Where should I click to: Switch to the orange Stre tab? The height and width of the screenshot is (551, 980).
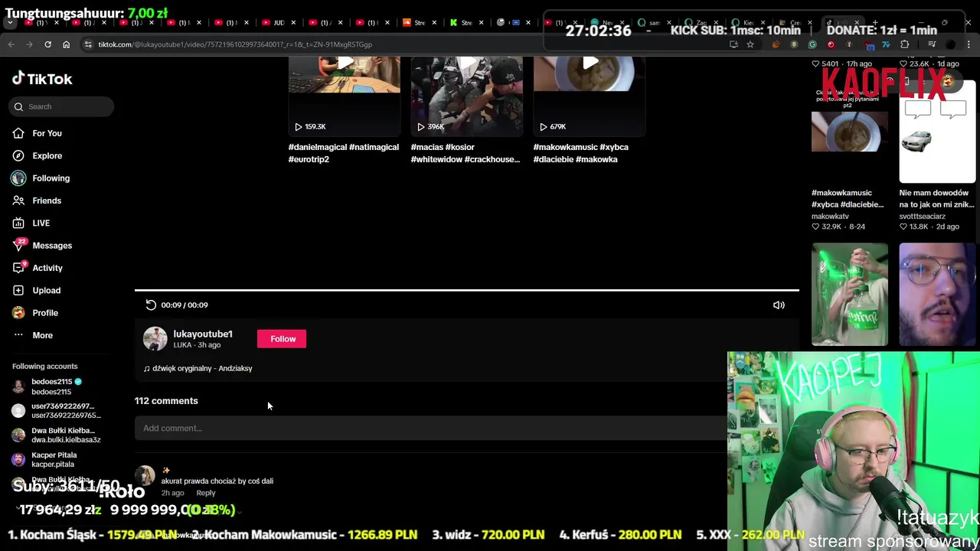point(417,23)
